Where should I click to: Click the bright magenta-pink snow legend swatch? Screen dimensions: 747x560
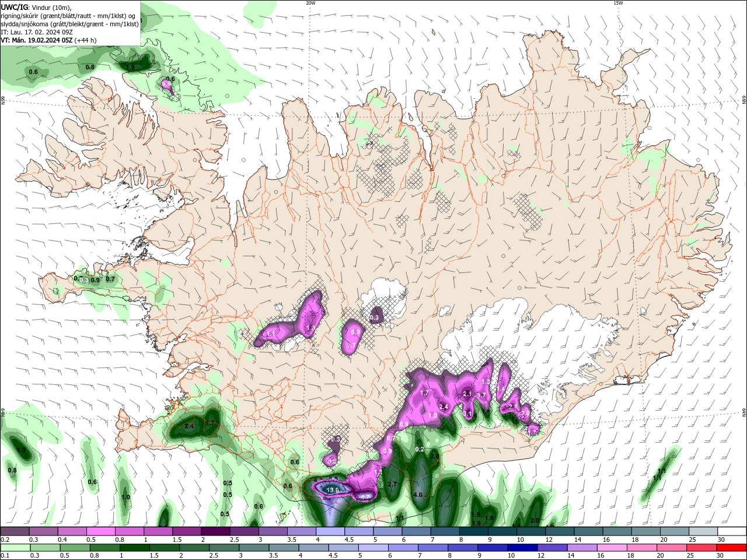point(101,531)
